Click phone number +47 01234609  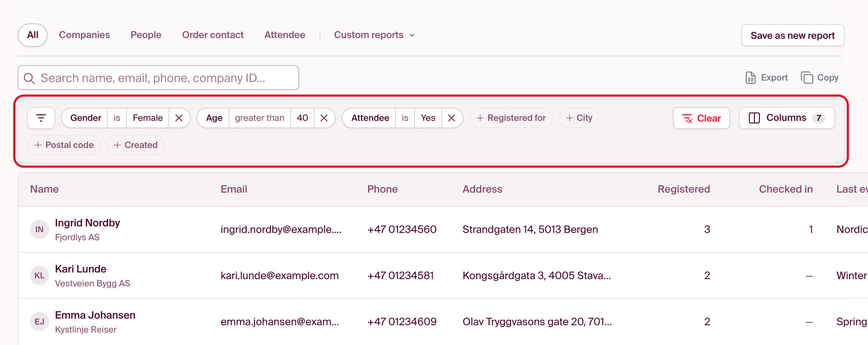pyautogui.click(x=402, y=322)
